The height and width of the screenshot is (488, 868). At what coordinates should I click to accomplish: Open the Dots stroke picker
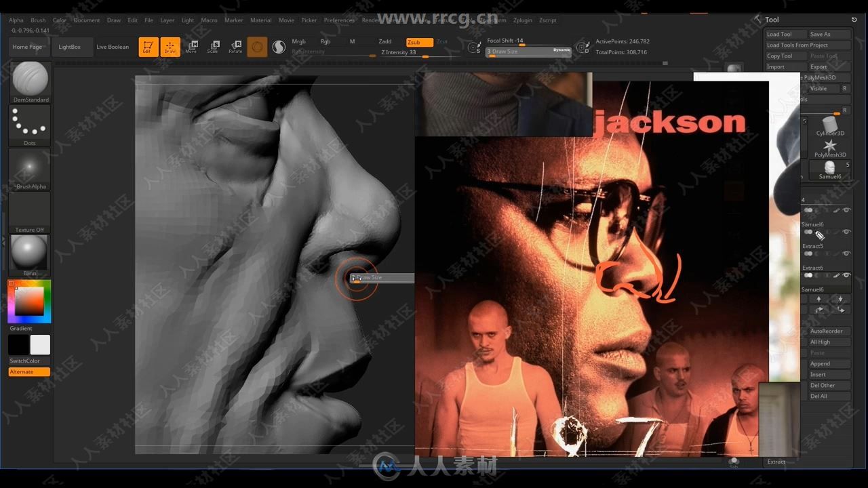pos(30,125)
